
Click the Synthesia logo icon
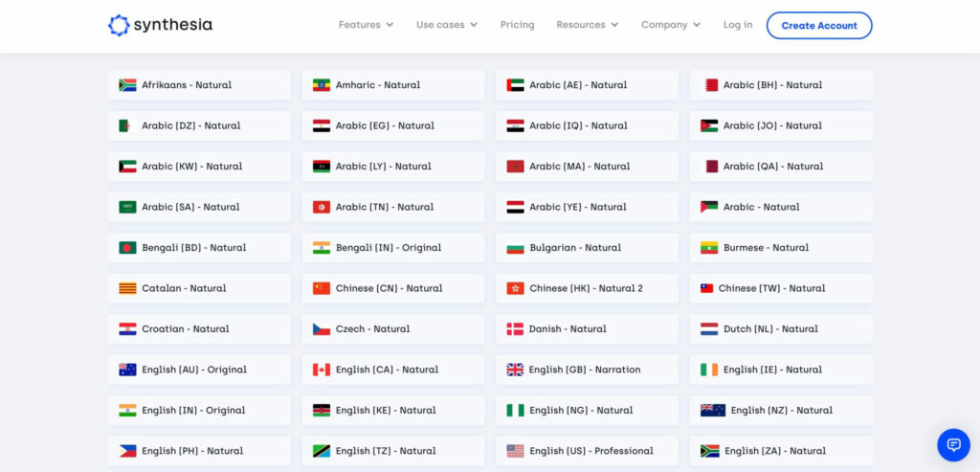(x=119, y=25)
